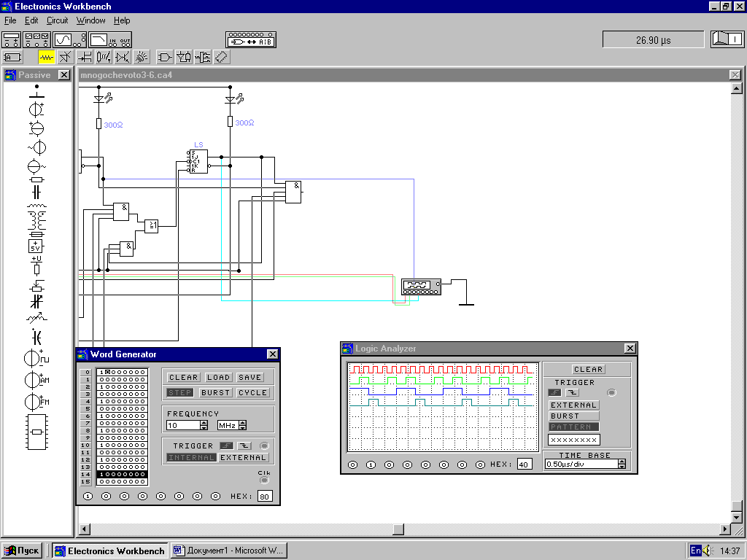Click the logic analyzer instrument on the circuit

click(x=421, y=287)
